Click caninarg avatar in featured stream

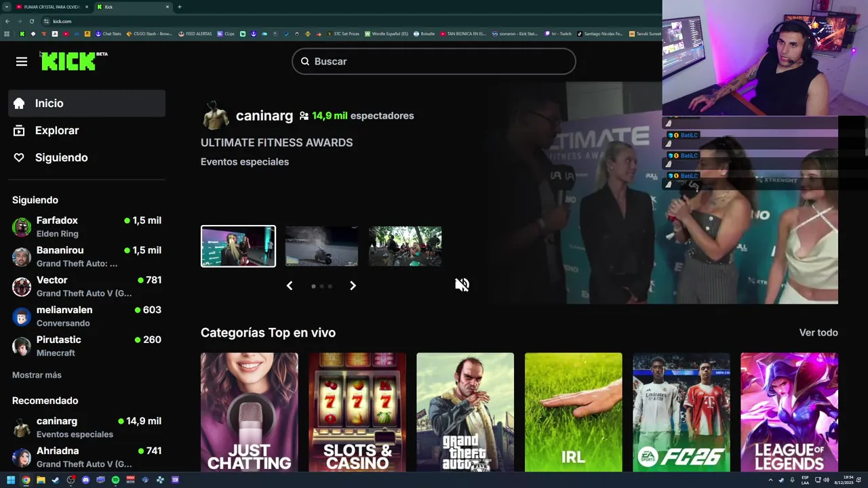coord(216,116)
